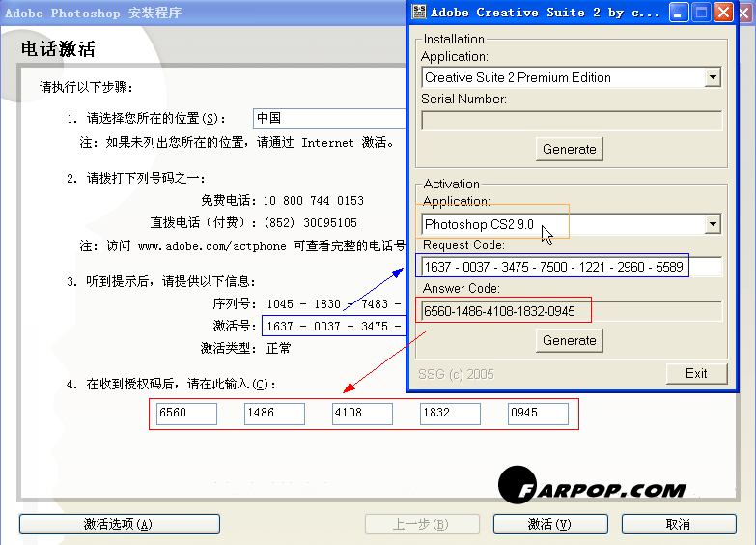Viewport: 756px width, 545px height.
Task: Open the Installation Application dropdown arrow
Action: coord(713,77)
